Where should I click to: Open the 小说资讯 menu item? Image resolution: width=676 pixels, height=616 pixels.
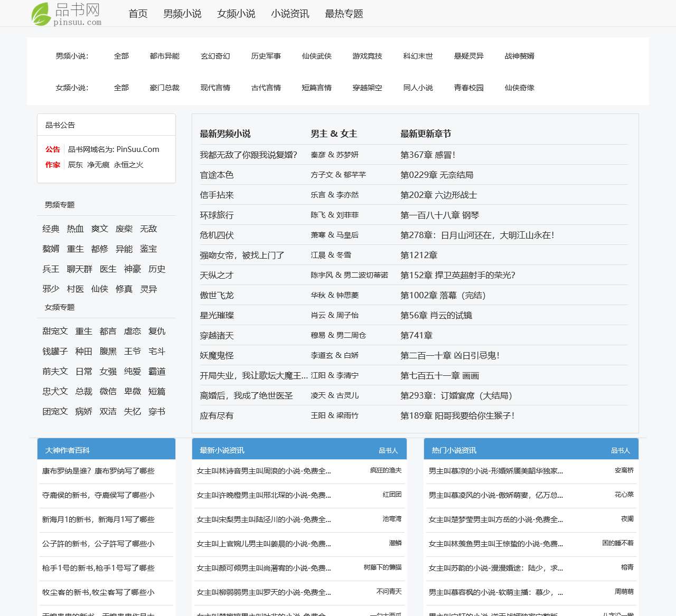point(290,14)
